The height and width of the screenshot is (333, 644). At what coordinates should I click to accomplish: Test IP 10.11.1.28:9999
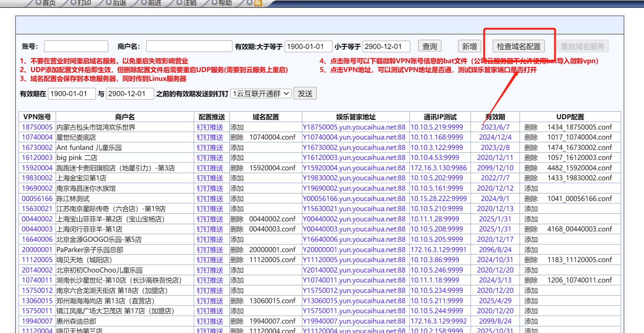[435, 219]
